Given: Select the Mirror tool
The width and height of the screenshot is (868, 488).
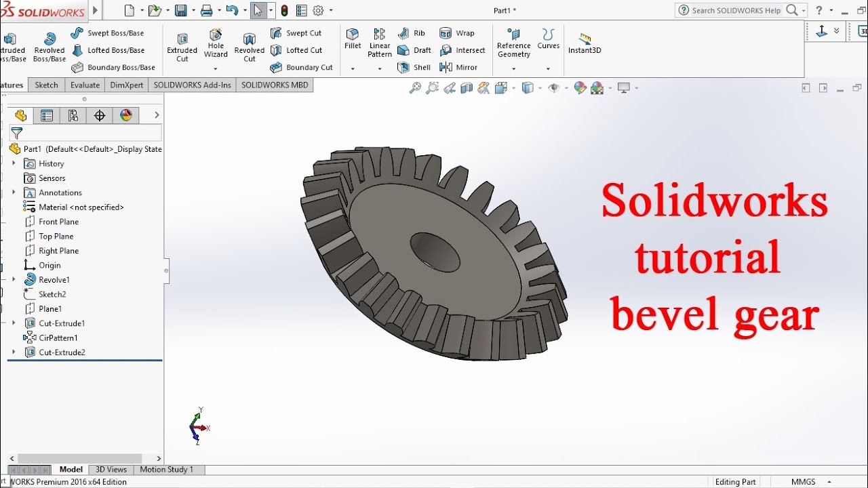Looking at the screenshot, I should [x=459, y=67].
